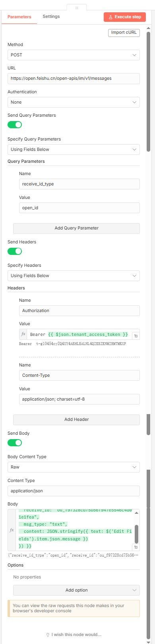Image resolution: width=155 pixels, height=644 pixels.
Task: Click the resolved Bearer token preview text
Action: tap(72, 344)
